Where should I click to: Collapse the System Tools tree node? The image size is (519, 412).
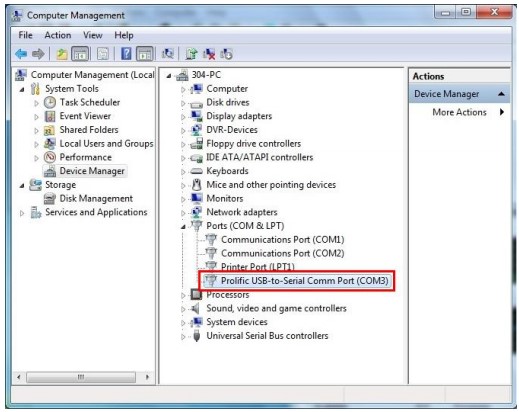click(x=22, y=89)
